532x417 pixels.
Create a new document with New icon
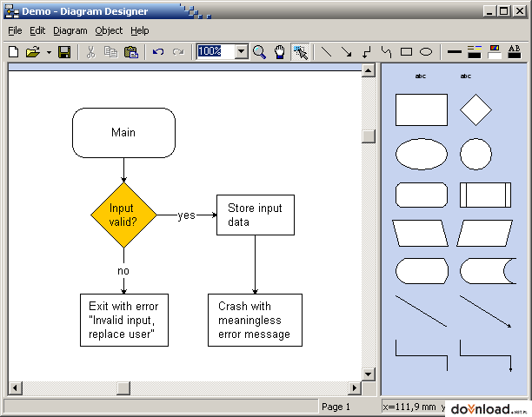(14, 52)
